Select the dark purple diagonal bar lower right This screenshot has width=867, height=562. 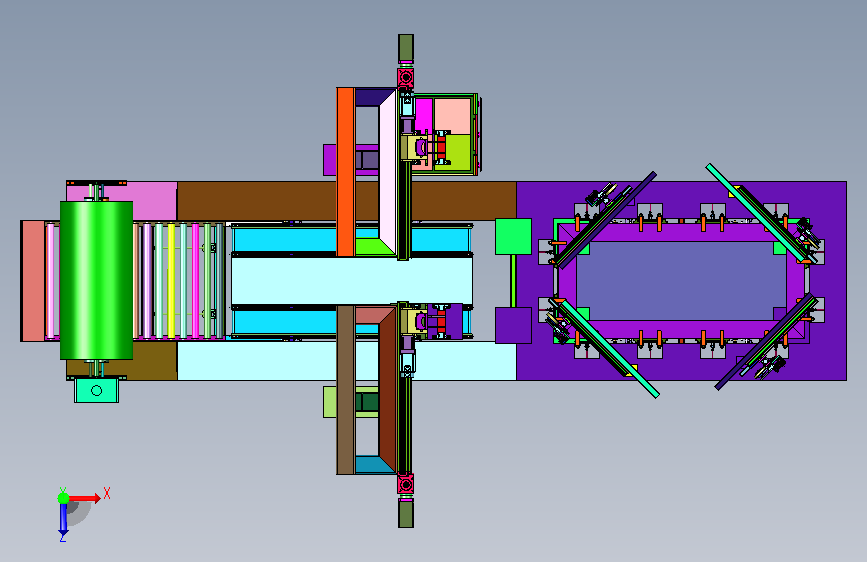coord(766,342)
